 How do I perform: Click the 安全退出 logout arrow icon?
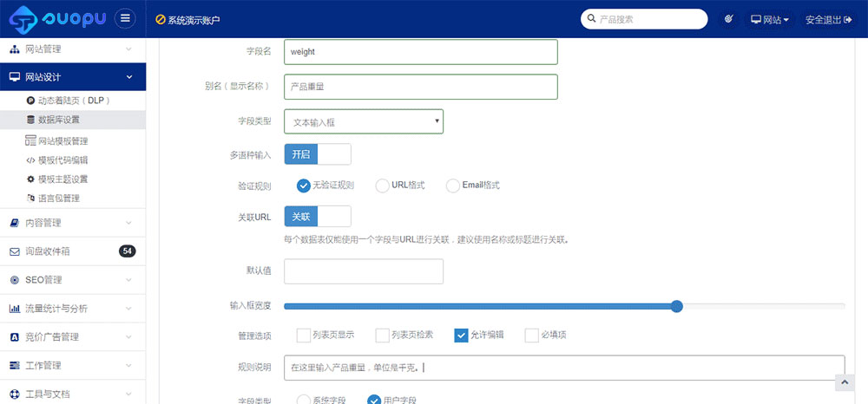pyautogui.click(x=847, y=19)
